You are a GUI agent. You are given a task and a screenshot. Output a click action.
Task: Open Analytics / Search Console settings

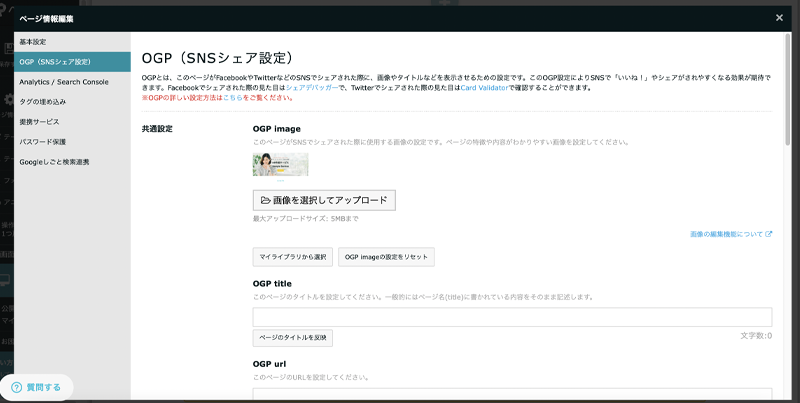[63, 81]
